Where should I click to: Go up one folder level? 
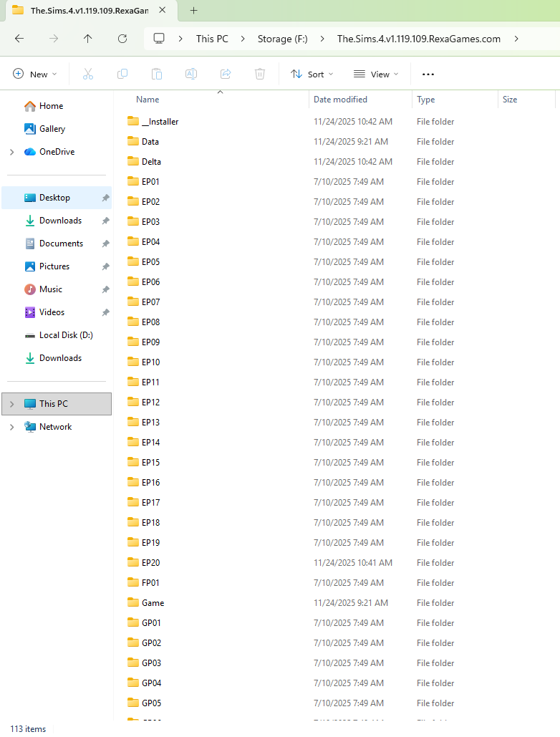(x=88, y=39)
